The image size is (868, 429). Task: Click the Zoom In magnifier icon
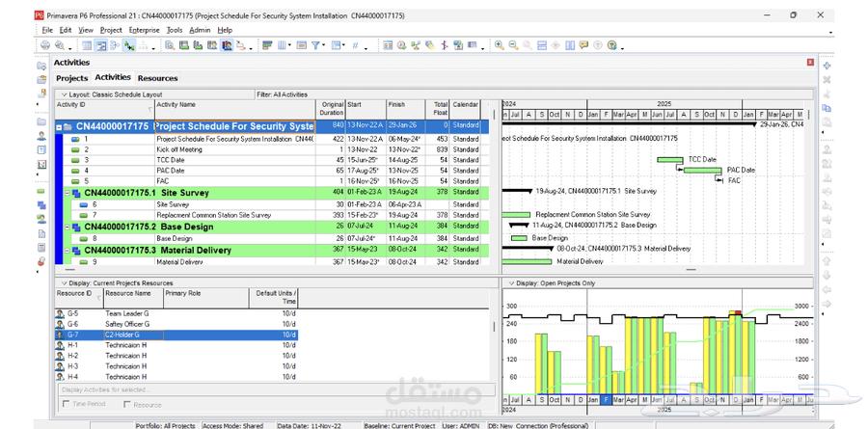pos(499,45)
